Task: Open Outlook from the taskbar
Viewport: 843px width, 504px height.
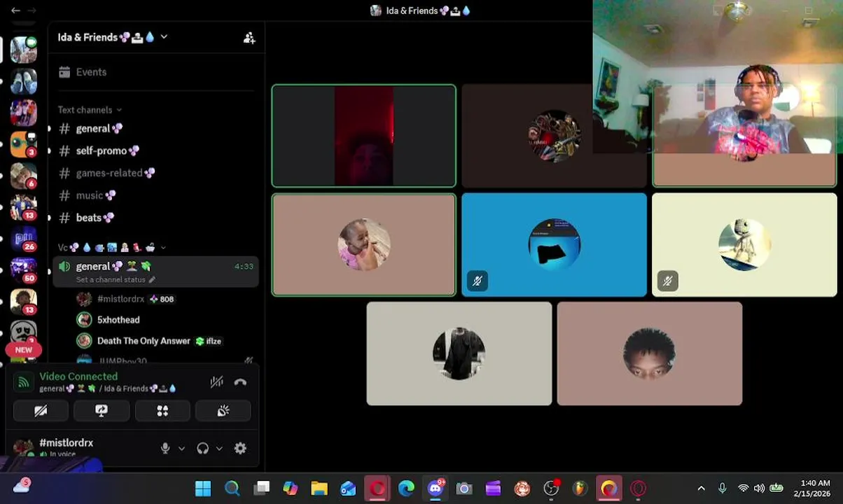Action: click(348, 488)
